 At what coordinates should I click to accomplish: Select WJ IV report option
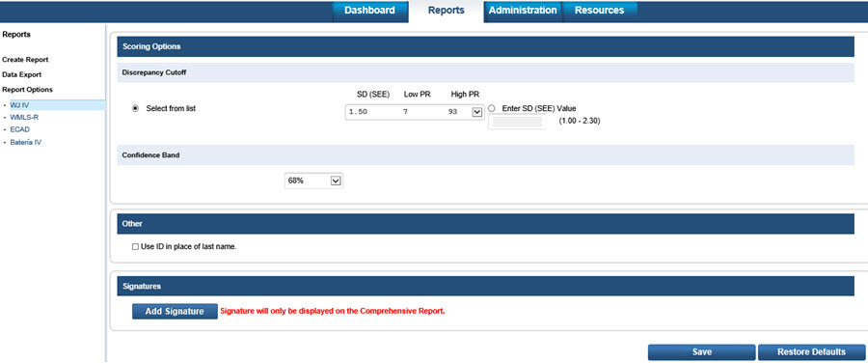(19, 104)
